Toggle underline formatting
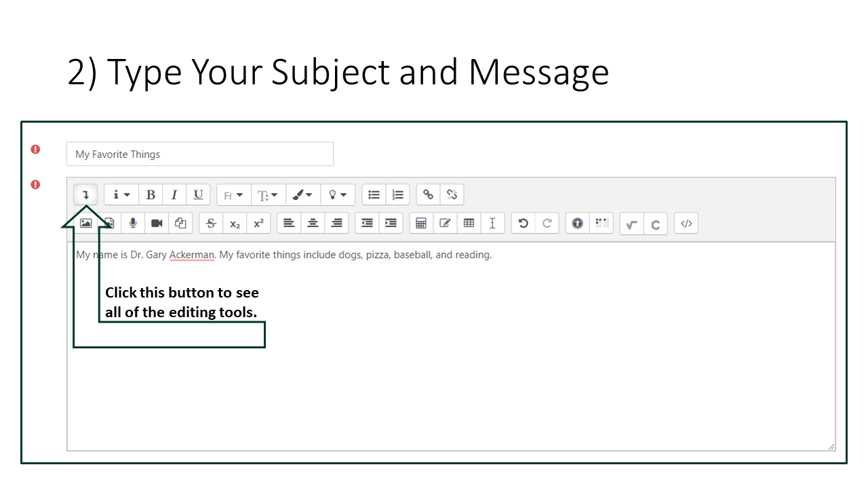Screen dimensions: 868x488 (198, 195)
